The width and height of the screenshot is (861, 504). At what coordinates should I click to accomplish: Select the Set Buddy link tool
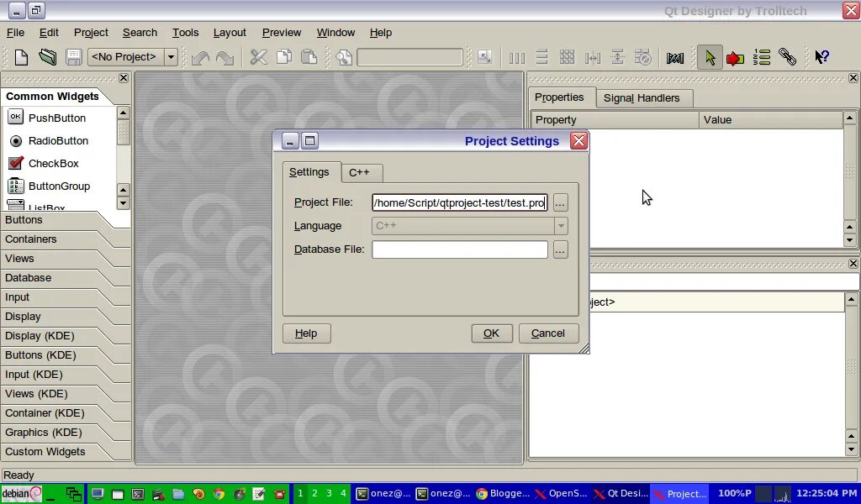point(787,57)
